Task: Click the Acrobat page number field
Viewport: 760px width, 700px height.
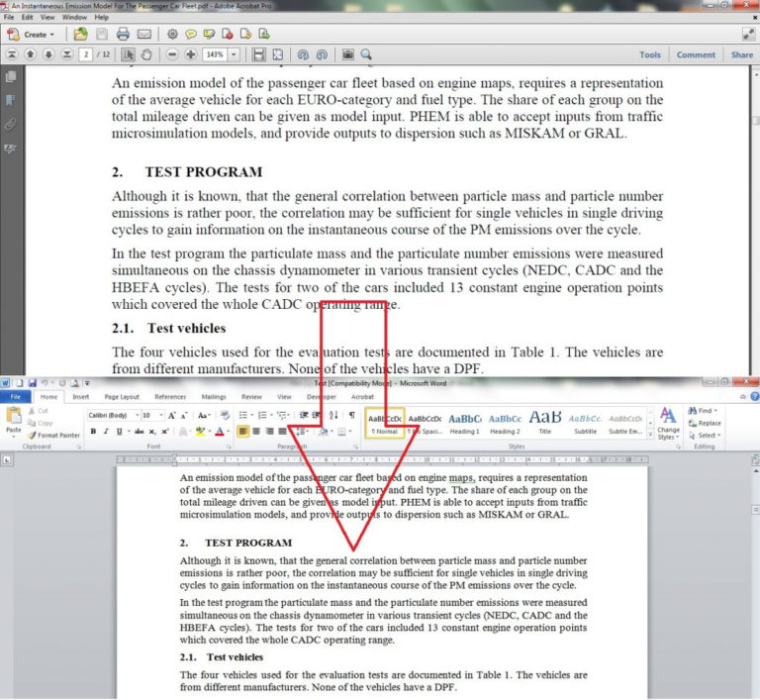Action: click(86, 54)
